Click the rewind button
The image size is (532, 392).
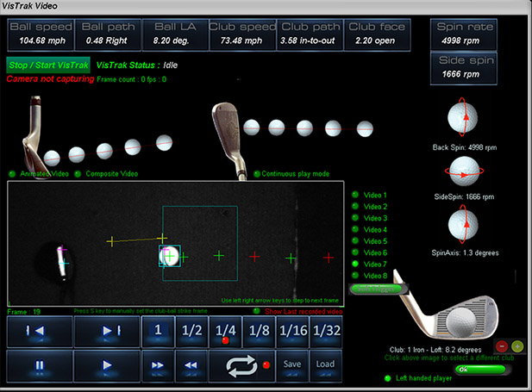191,365
